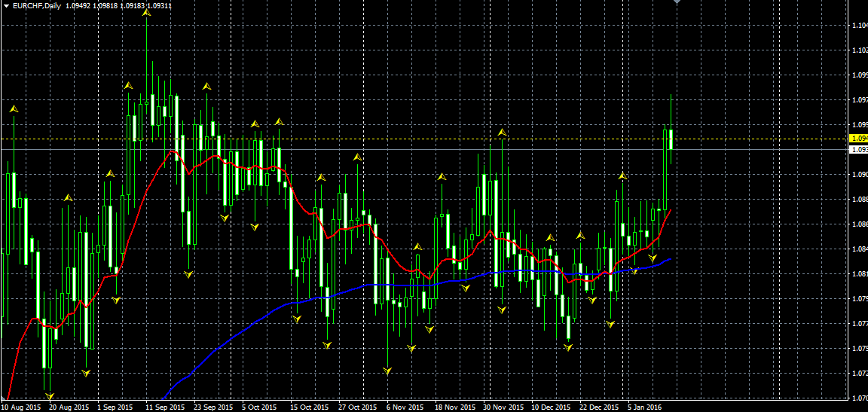
Task: Click the 10 Aug 2015 date label
Action: coord(22,407)
